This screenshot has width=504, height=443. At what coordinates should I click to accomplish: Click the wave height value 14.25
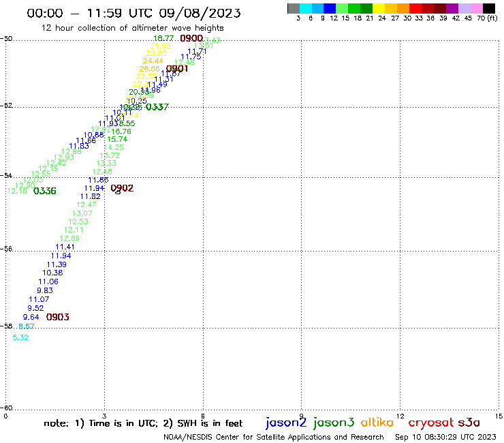tap(114, 147)
